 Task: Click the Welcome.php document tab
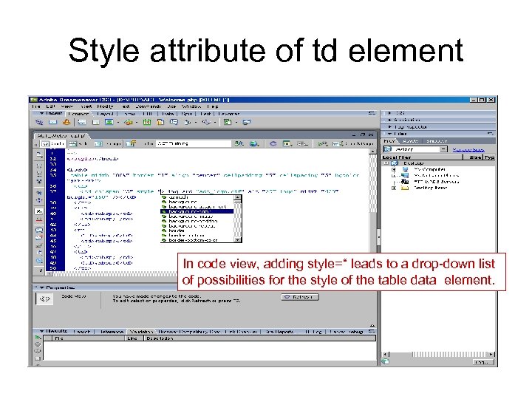pos(61,136)
